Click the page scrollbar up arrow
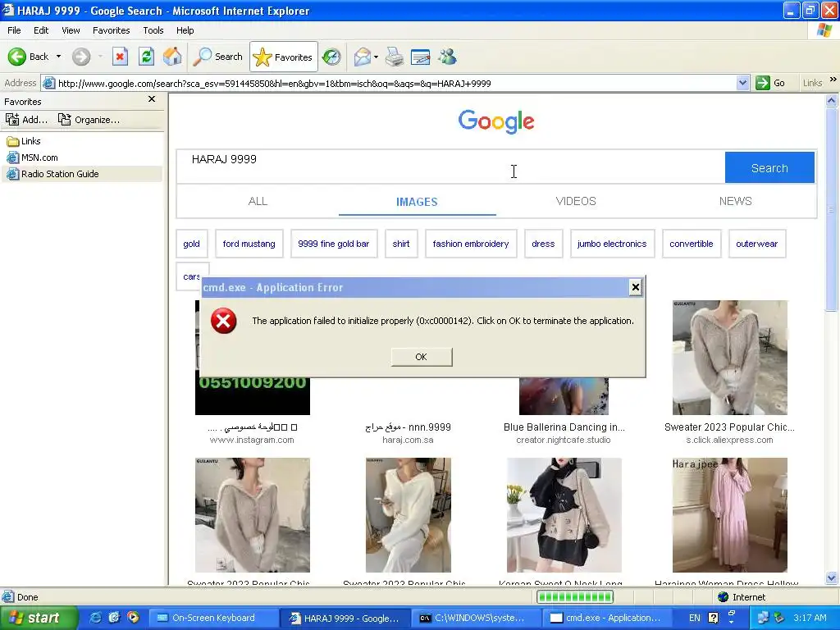The image size is (840, 630). (832, 100)
